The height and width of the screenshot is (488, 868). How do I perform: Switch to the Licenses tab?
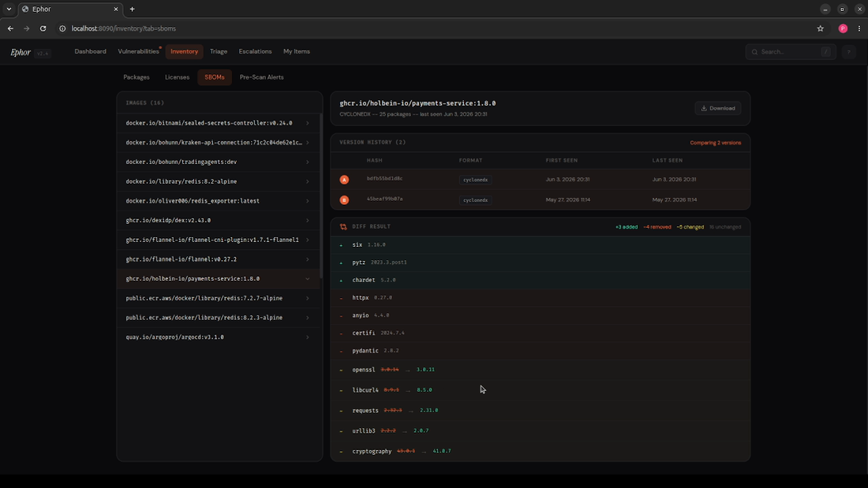(x=177, y=77)
